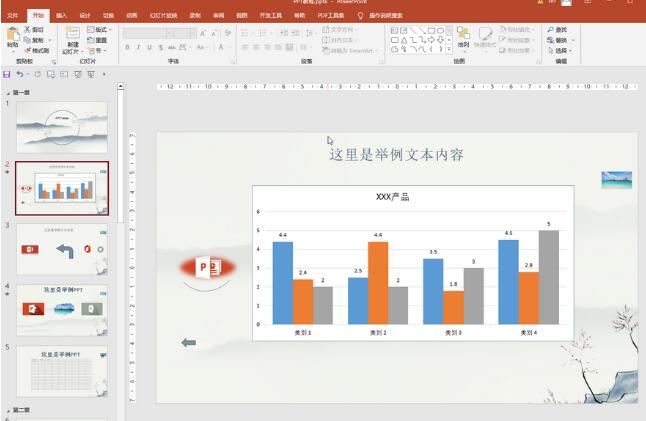Click the Undo arrow icon
Viewport: 646px width, 421px height.
tap(19, 74)
